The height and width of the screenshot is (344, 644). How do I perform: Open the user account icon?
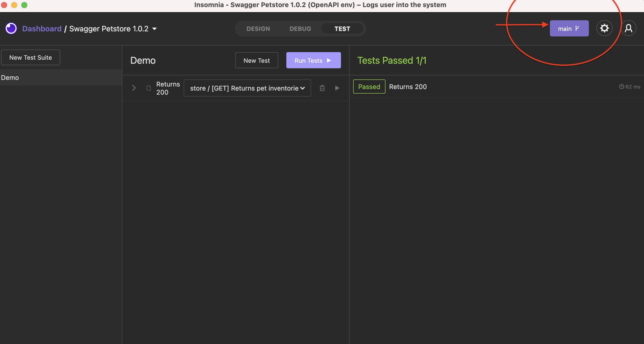pos(629,28)
